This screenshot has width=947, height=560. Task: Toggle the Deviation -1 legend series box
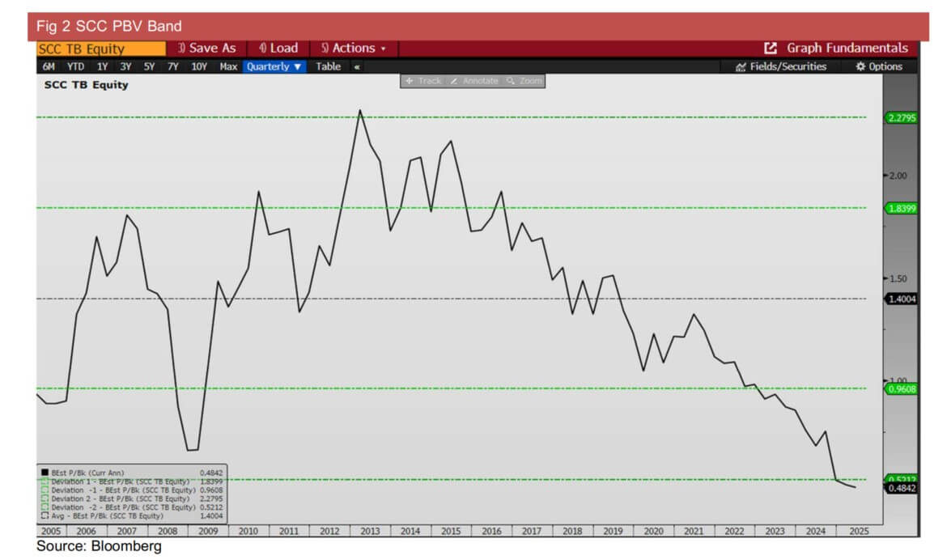45,490
